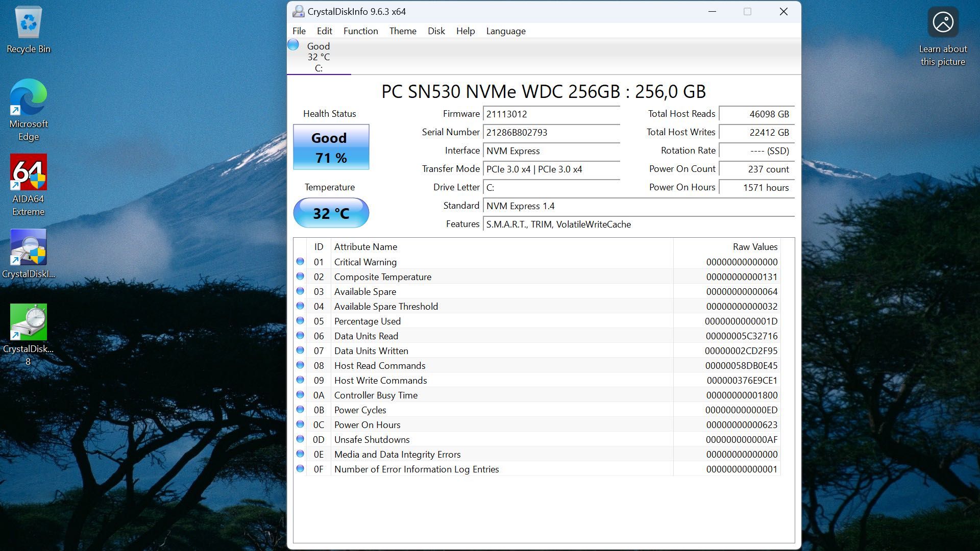This screenshot has width=980, height=551.
Task: Open AIDA64 Extreme desktop shortcut
Action: pos(29,185)
